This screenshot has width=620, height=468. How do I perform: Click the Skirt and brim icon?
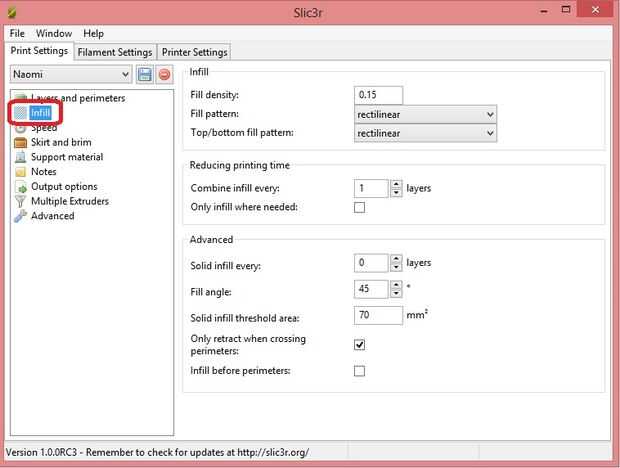point(21,142)
